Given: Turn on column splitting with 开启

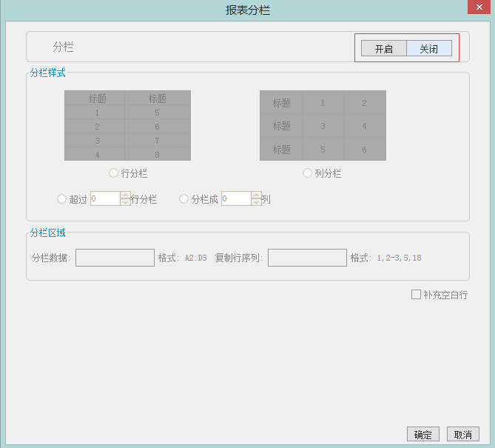Looking at the screenshot, I should pos(383,48).
